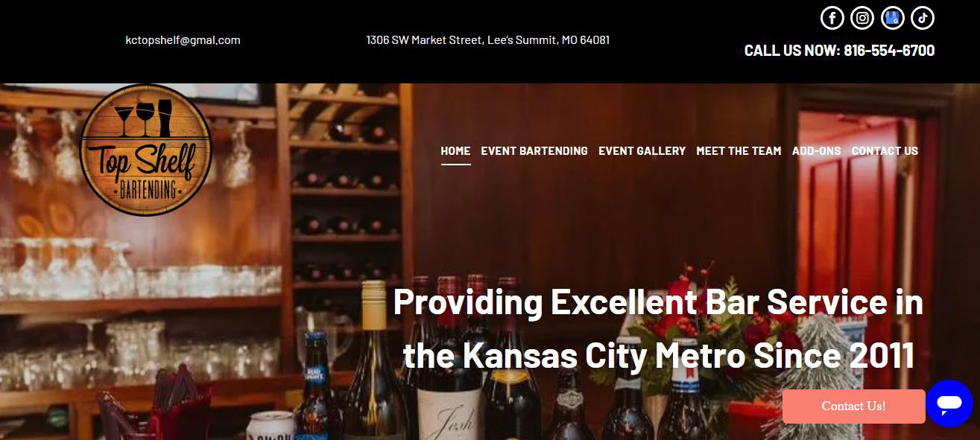
Task: Open the ADD-ONS menu item
Action: pyautogui.click(x=816, y=151)
